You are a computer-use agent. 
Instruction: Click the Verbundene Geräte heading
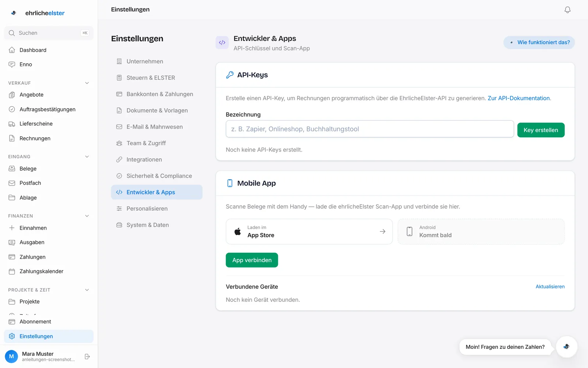point(252,287)
